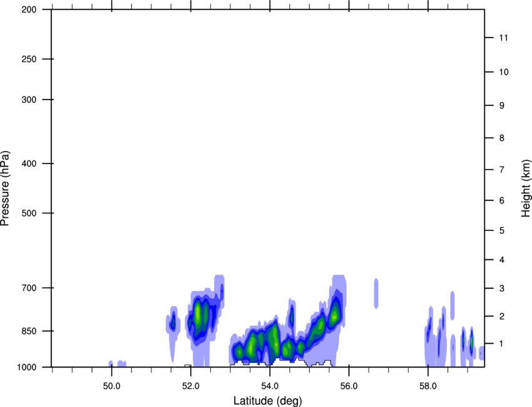Select the 11 km height tick label
Image resolution: width=532 pixels, height=407 pixels.
(503, 38)
